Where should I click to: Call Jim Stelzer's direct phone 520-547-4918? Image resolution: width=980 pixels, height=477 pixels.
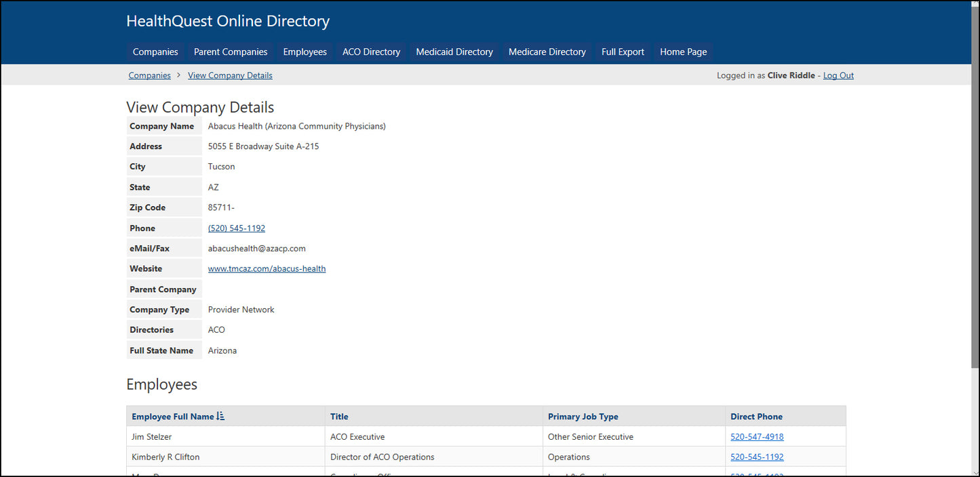click(x=757, y=437)
